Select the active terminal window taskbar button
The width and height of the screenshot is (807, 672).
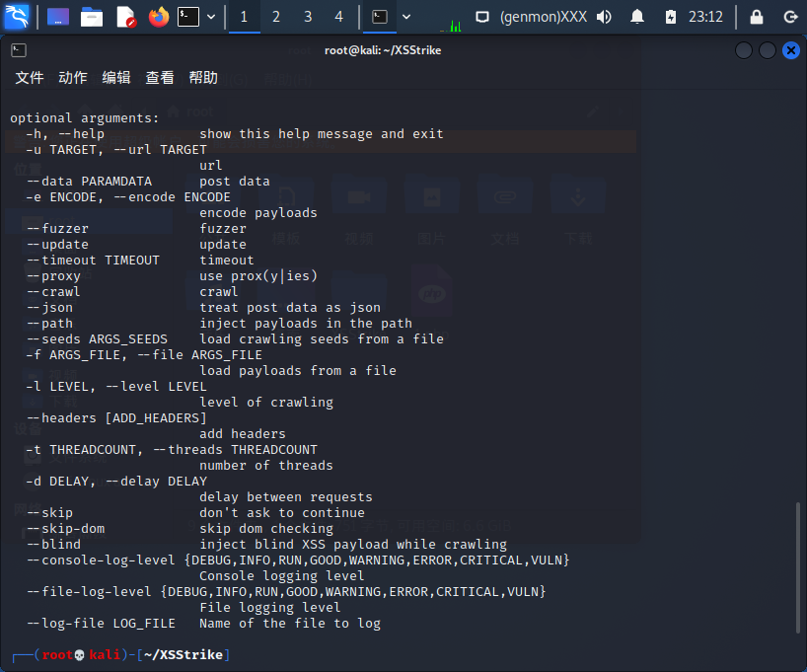[380, 17]
